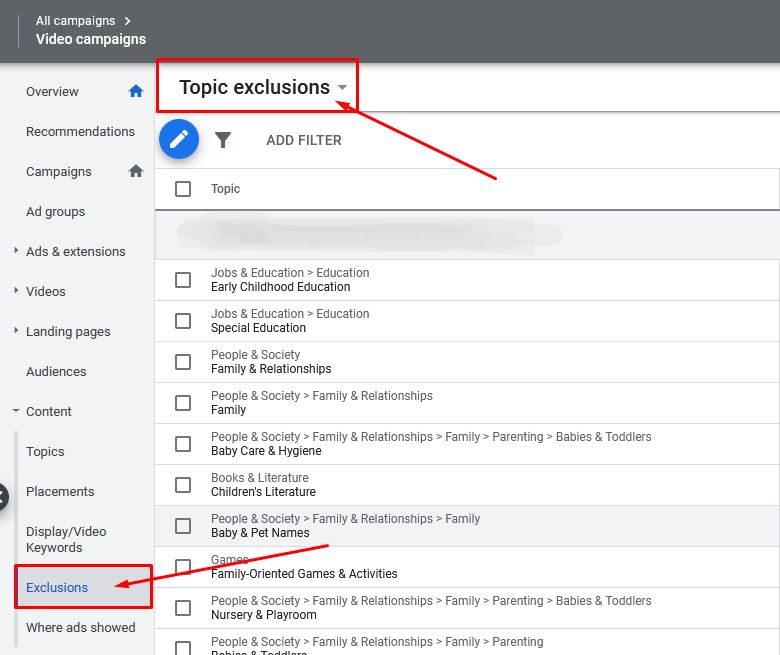Open the Topic exclusions dropdown arrow

tap(342, 88)
